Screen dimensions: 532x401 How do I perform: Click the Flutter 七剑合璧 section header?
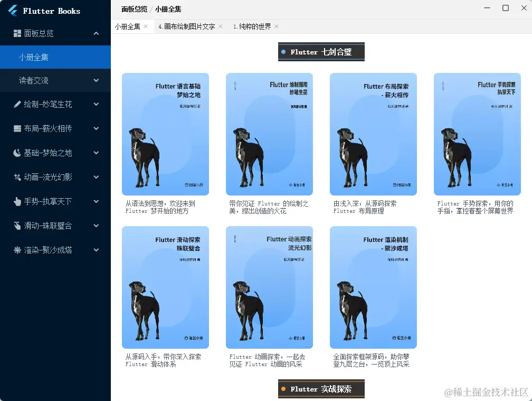click(x=321, y=52)
